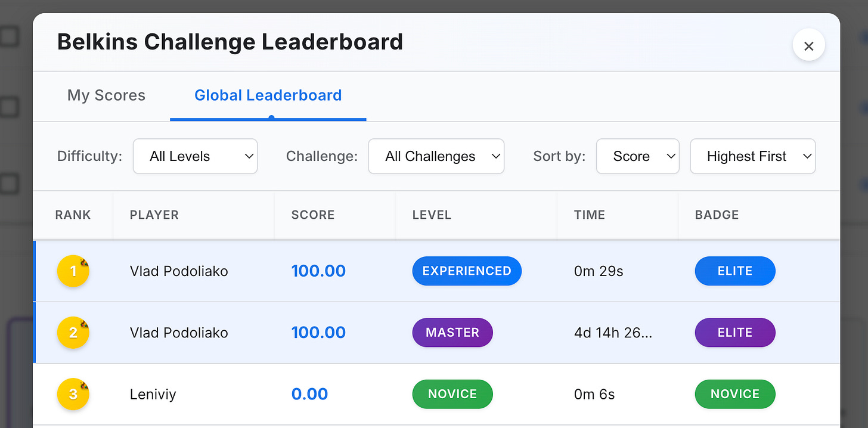Open the Sort by Score dropdown
The width and height of the screenshot is (868, 428).
pyautogui.click(x=638, y=156)
